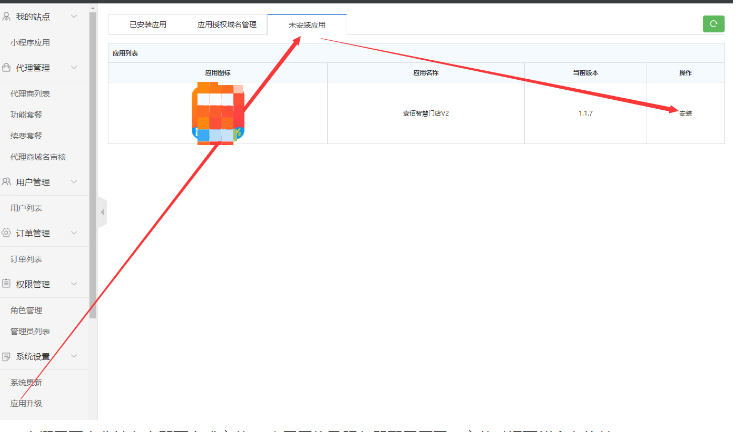Collapse the 我的站点 menu chevron

(74, 16)
